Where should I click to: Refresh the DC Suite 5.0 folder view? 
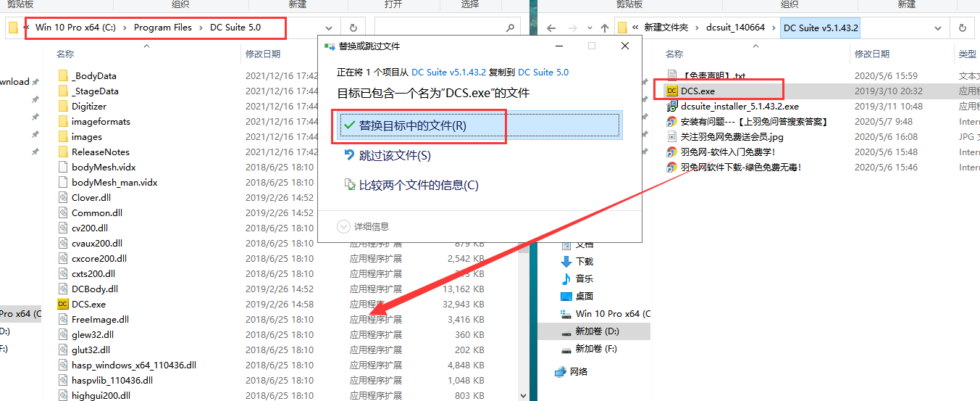tap(353, 28)
